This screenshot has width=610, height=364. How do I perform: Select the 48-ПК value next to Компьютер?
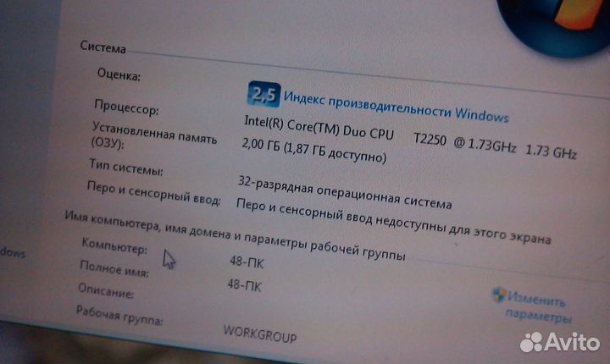(247, 262)
